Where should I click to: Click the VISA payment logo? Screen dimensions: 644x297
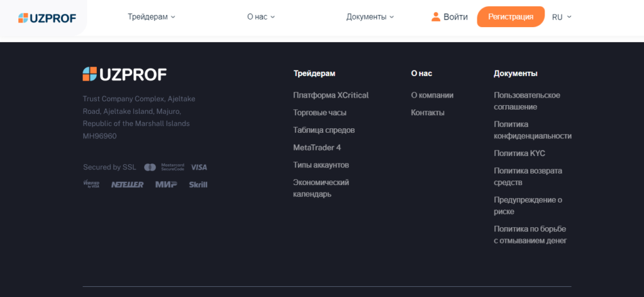[x=199, y=167]
